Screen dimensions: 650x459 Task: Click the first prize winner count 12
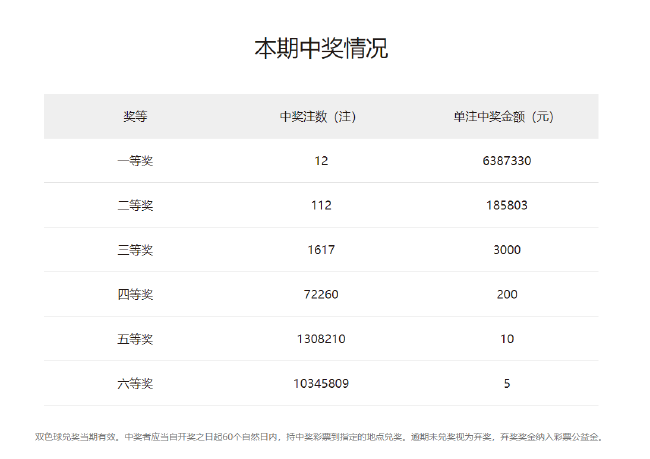[319, 161]
